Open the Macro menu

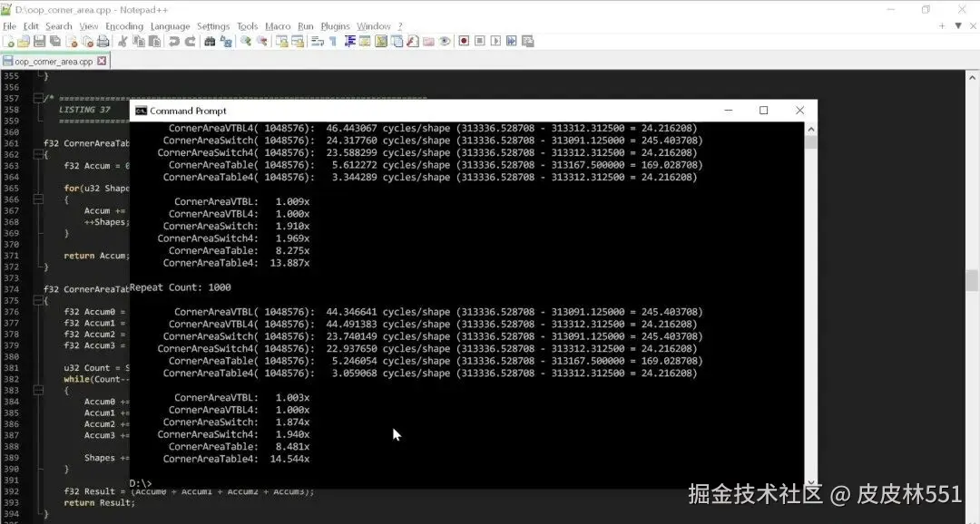[x=278, y=26]
